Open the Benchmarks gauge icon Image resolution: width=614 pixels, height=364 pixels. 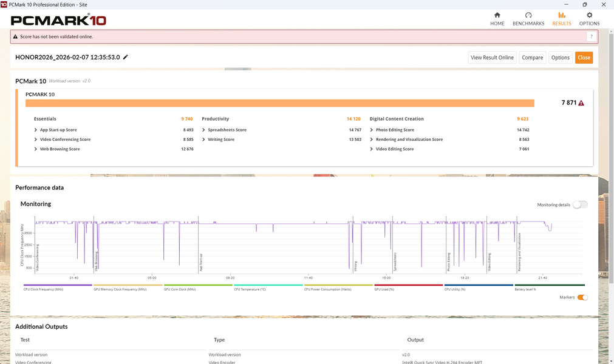[x=528, y=15]
